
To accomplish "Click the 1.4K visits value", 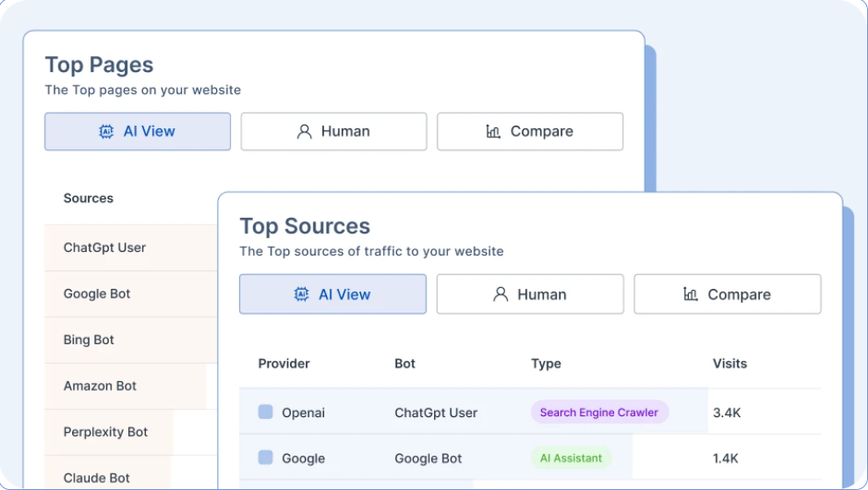I will 726,458.
